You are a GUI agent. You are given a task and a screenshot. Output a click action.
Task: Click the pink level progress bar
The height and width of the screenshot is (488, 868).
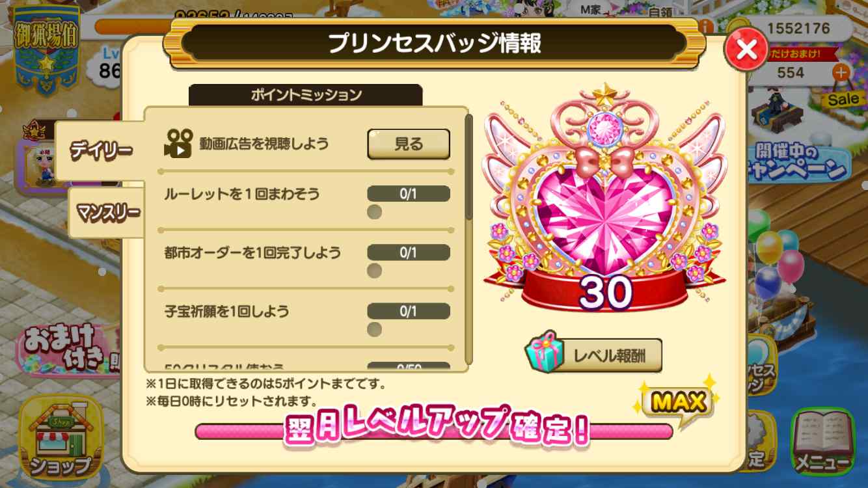(434, 431)
